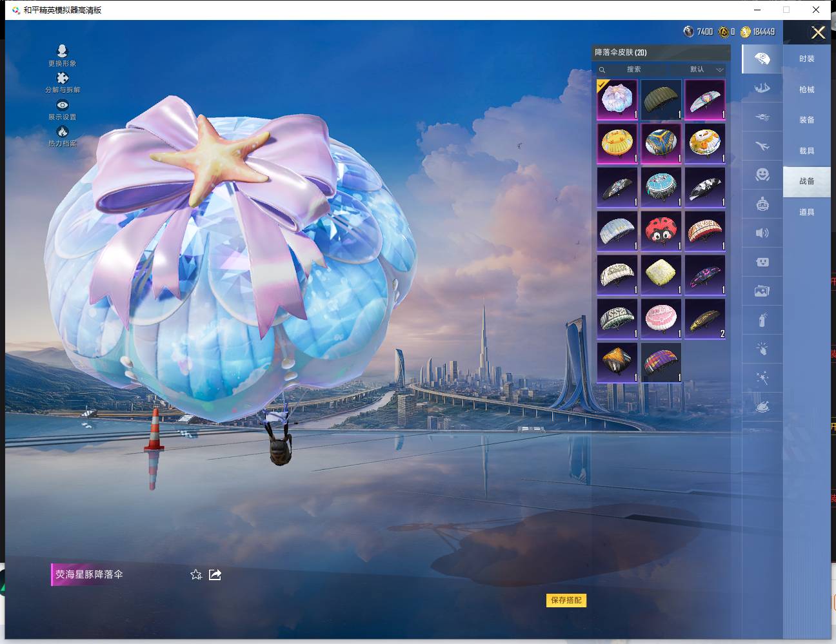Expand the 默认 sort dropdown
The width and height of the screenshot is (836, 644).
[x=706, y=70]
